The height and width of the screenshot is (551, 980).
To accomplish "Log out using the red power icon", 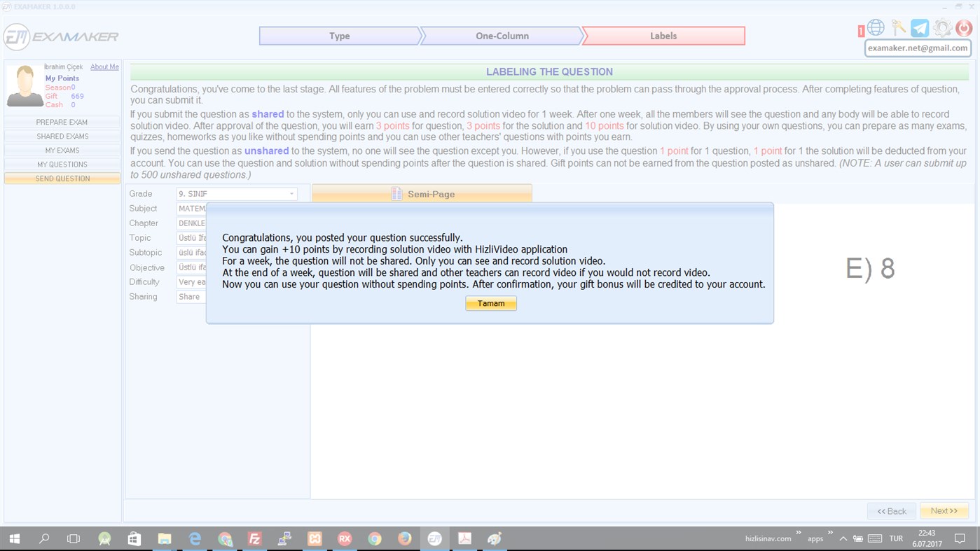I will point(962,28).
